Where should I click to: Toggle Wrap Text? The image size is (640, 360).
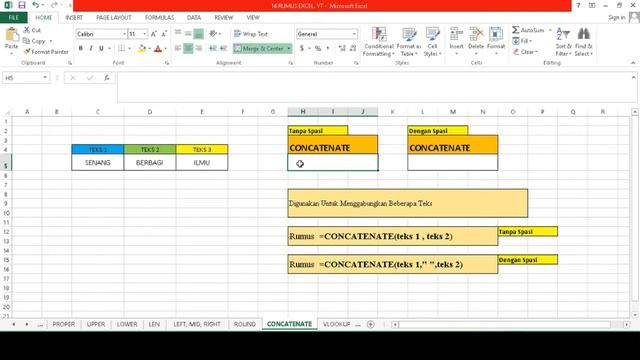coord(251,34)
